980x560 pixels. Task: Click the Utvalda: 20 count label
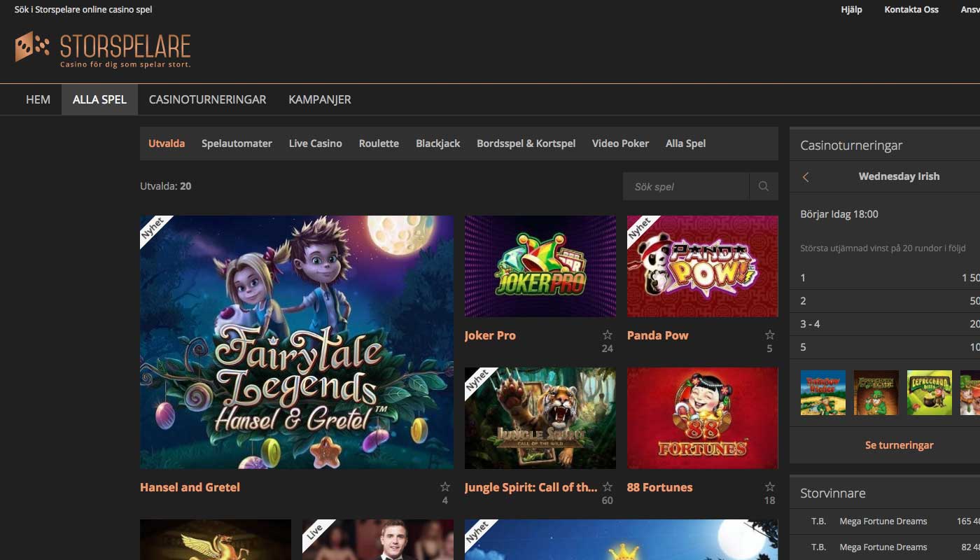tap(166, 186)
